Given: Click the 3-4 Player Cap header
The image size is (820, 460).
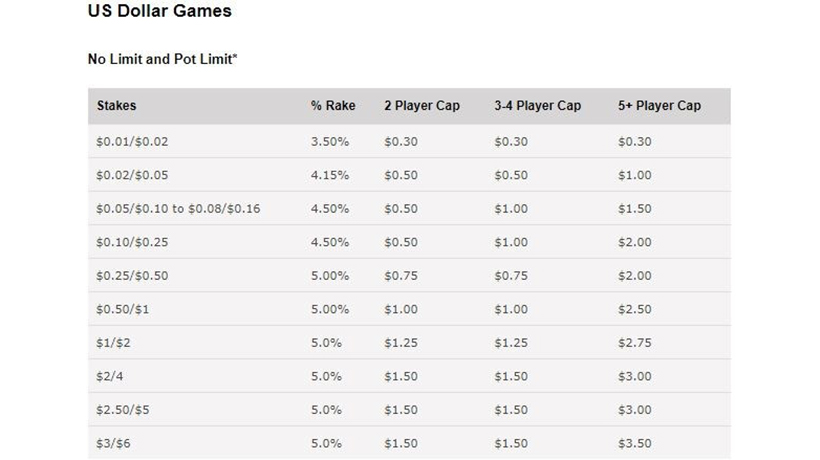Looking at the screenshot, I should point(538,106).
